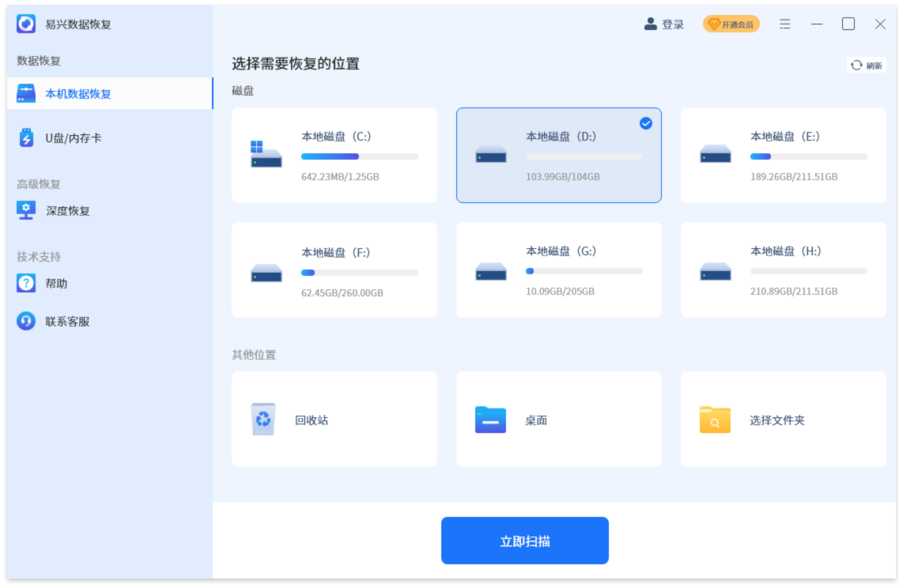Screen dimensions: 903x588
Task: Select drive 本地磁盘 C: for scanning
Action: click(334, 155)
